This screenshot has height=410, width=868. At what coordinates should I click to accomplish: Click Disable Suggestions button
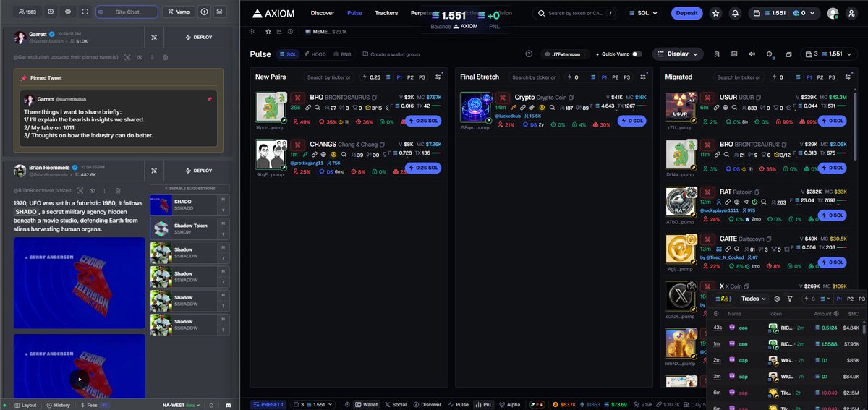point(190,189)
